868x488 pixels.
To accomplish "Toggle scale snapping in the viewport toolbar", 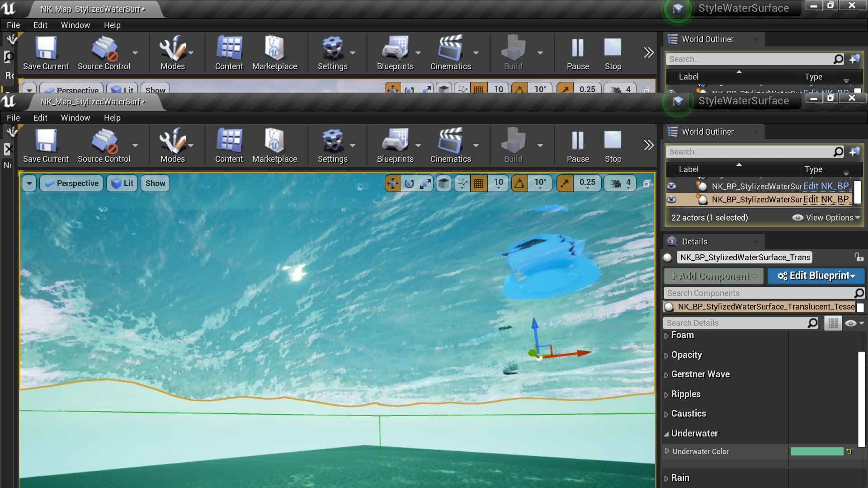I will (565, 183).
